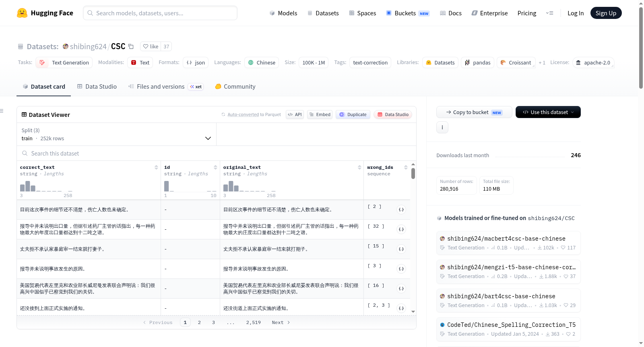644x347 pixels.
Task: Open Enterprise in the top navigation
Action: [x=489, y=13]
